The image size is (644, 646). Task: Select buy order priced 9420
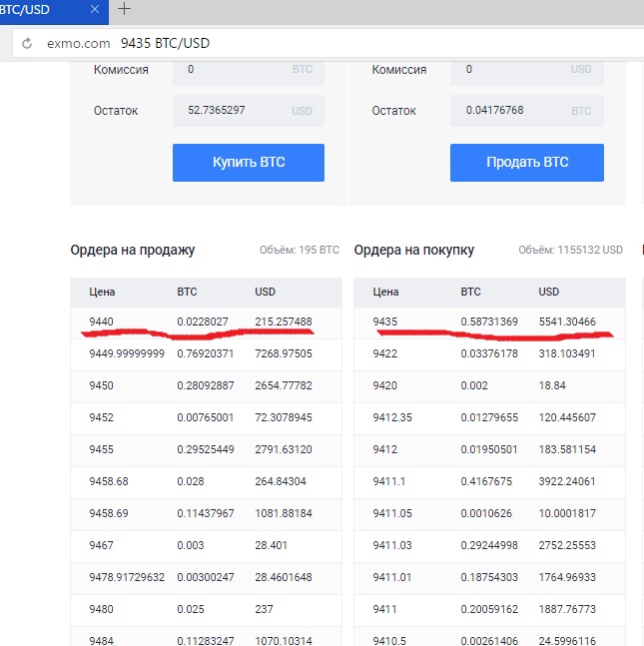click(x=489, y=386)
